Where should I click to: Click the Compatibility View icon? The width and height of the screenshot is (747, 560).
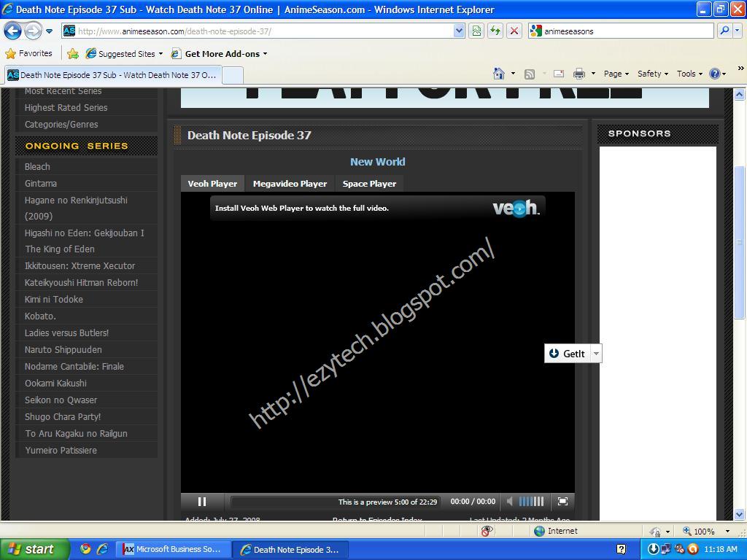click(476, 31)
